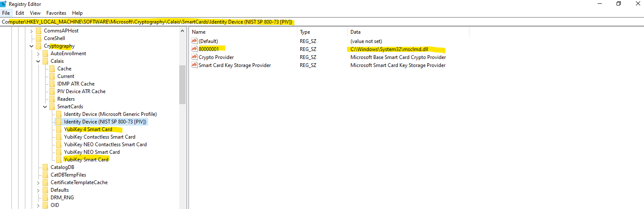The image size is (644, 209).
Task: Select the Cryptography folder icon
Action: click(39, 46)
